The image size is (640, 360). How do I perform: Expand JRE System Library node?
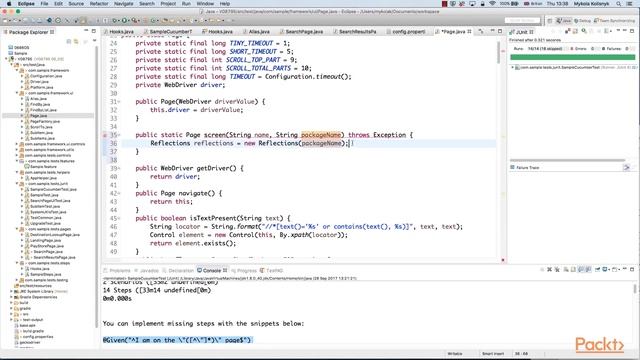coord(11,291)
